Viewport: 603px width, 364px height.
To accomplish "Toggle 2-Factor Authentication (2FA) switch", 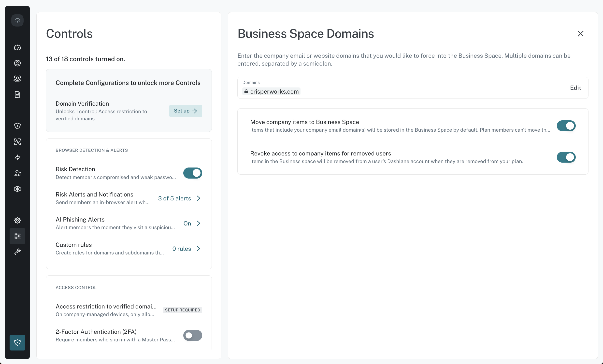I will [x=193, y=336].
